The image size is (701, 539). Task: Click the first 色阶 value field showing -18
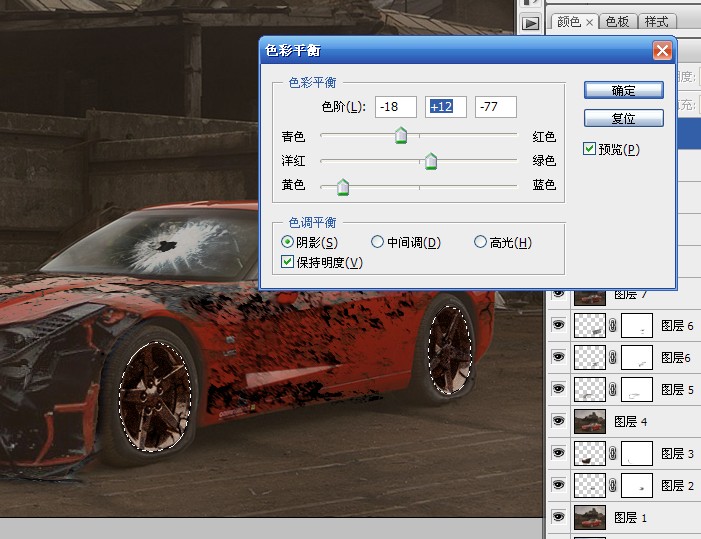(396, 107)
